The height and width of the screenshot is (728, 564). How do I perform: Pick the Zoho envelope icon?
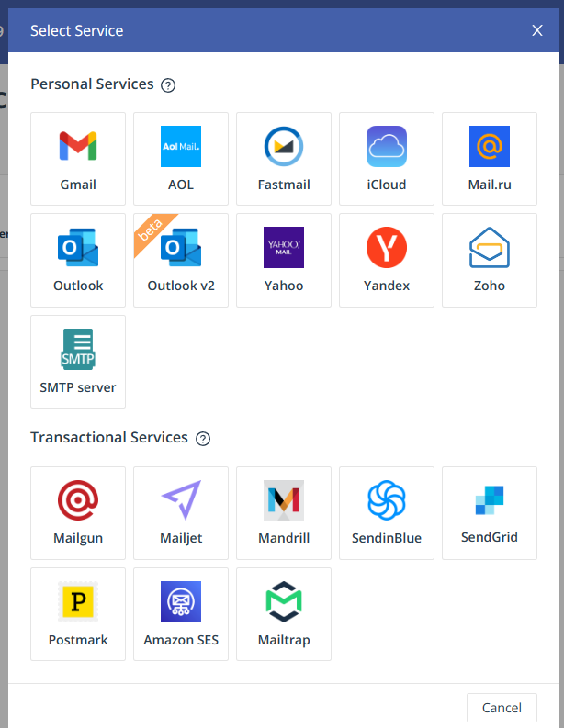[490, 247]
